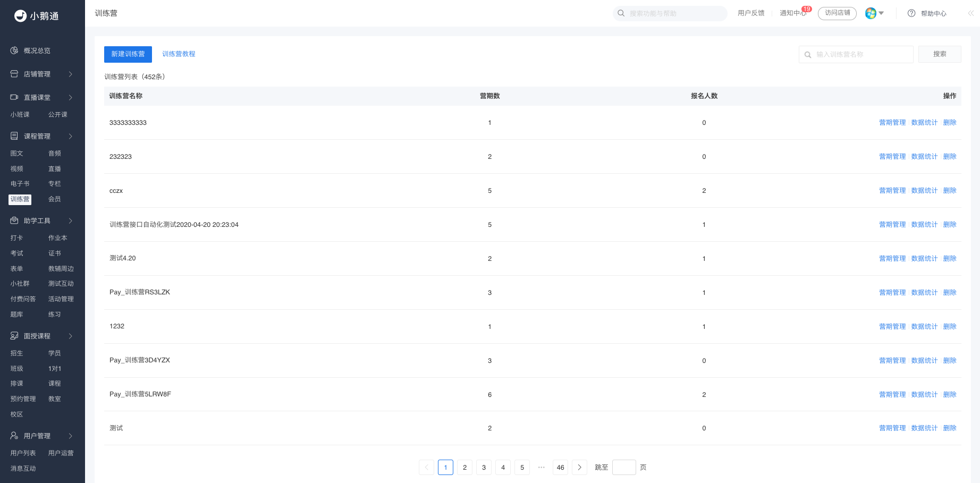Collapse panel with double-chevron icon
The height and width of the screenshot is (483, 980).
pyautogui.click(x=970, y=13)
